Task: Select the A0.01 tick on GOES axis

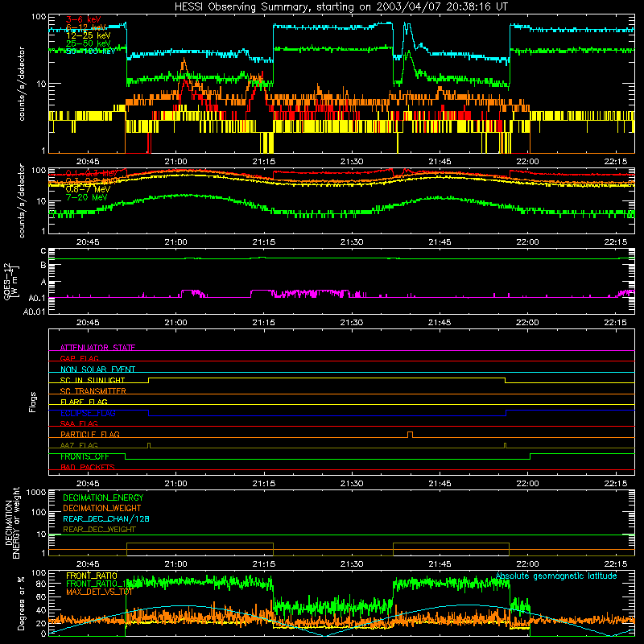Action: tap(34, 312)
